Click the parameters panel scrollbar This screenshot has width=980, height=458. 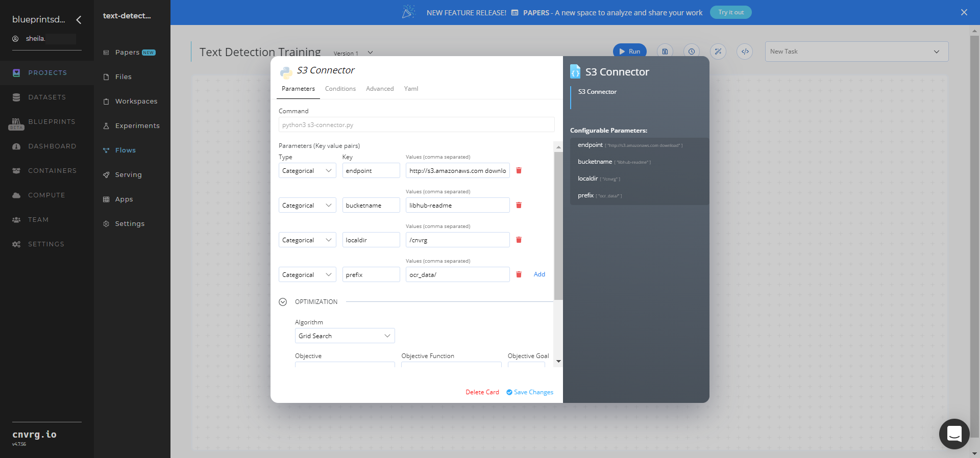(558, 225)
